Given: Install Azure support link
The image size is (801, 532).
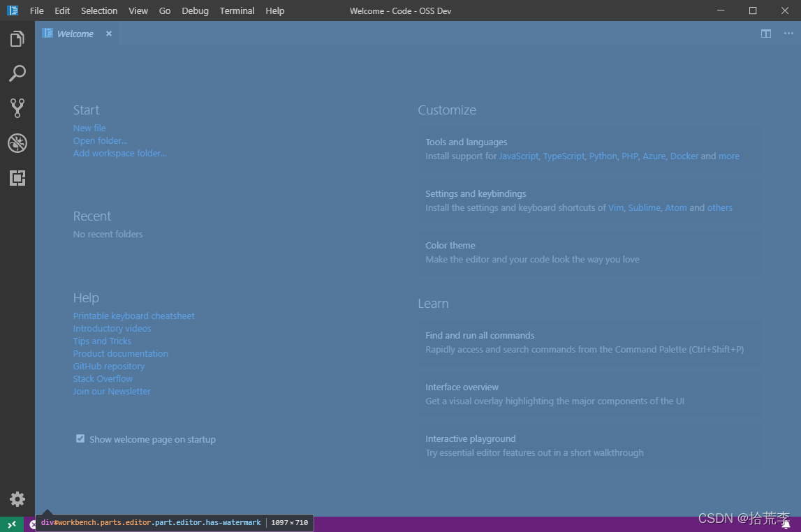Looking at the screenshot, I should click(654, 156).
